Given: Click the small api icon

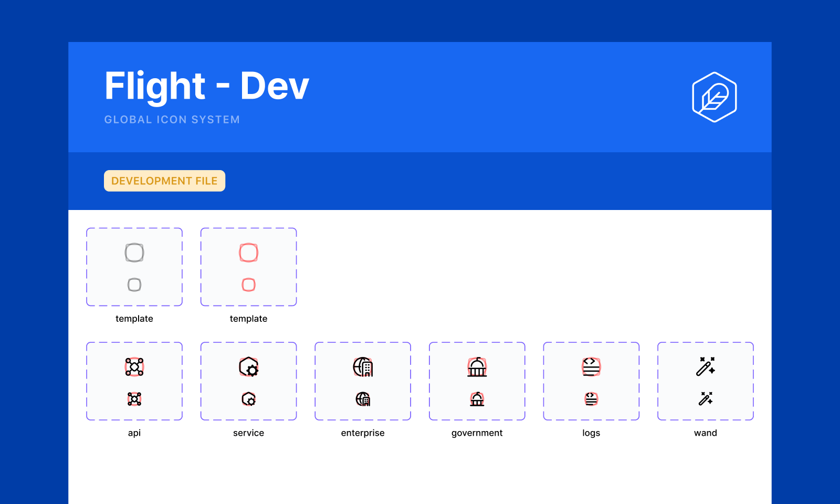Looking at the screenshot, I should pos(134,399).
